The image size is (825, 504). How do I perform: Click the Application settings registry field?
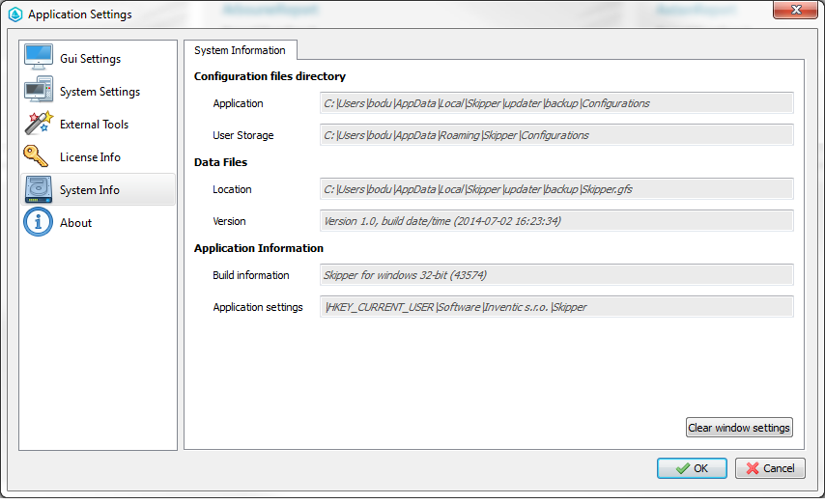click(x=556, y=307)
